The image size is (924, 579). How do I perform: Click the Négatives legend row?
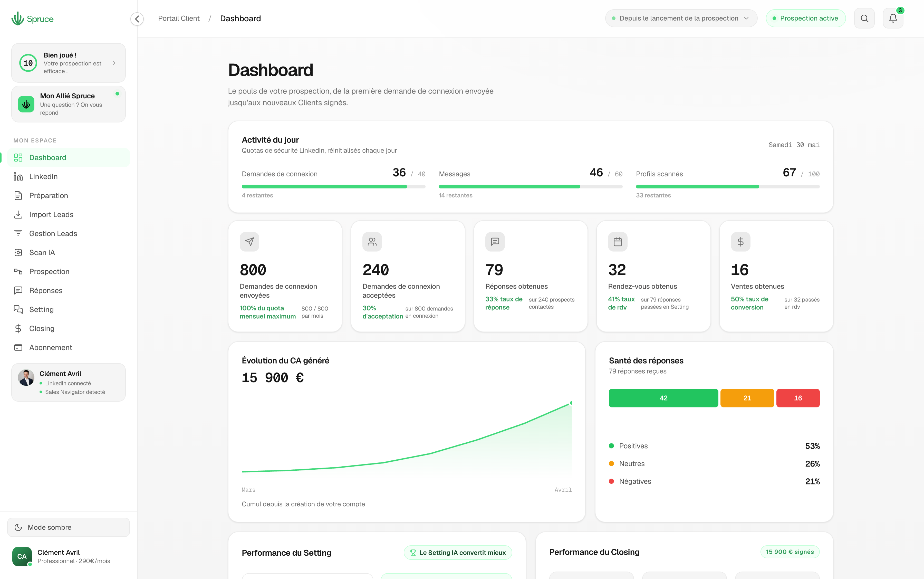click(x=714, y=481)
